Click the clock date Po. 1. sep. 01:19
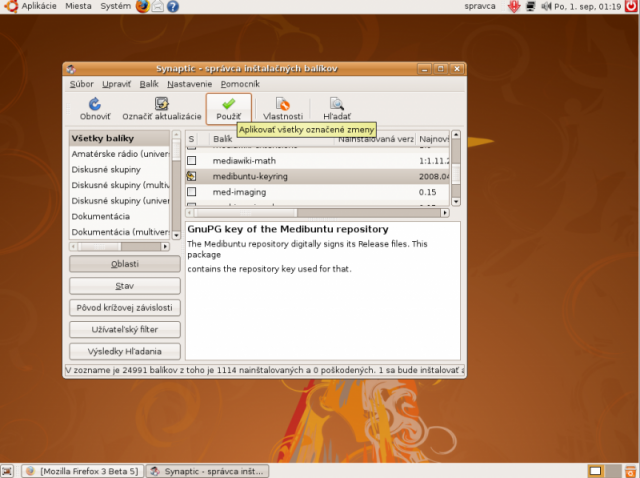The width and height of the screenshot is (640, 478). 587,7
